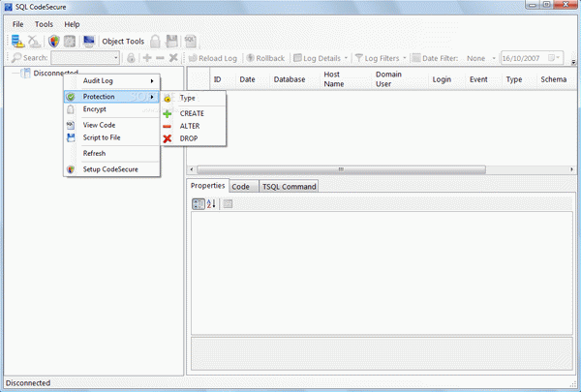Choose the DROP protection option
Viewport: 581px width, 392px height.
click(193, 138)
